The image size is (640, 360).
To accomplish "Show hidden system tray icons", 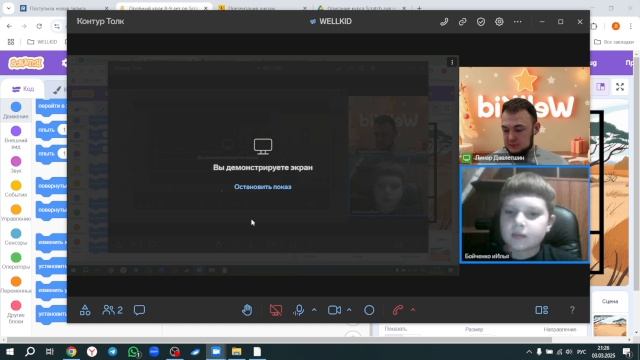I will (x=529, y=352).
